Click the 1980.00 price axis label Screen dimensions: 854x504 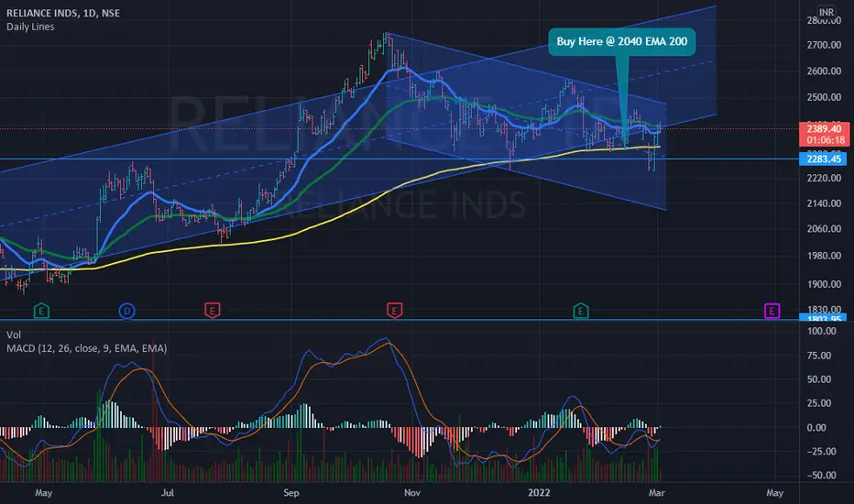click(x=824, y=256)
